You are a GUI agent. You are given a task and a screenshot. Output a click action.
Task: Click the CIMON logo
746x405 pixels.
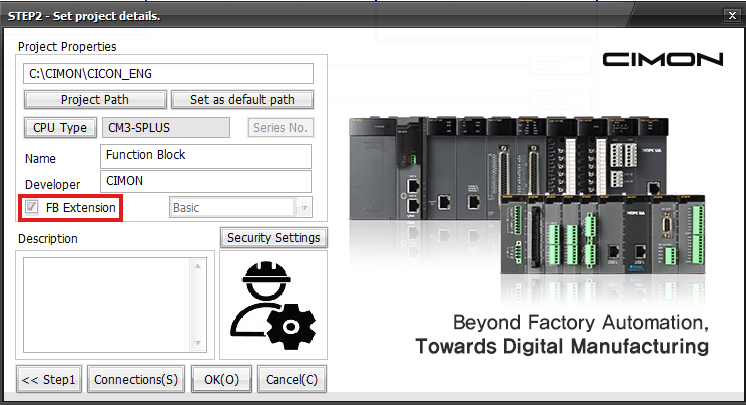(x=662, y=60)
